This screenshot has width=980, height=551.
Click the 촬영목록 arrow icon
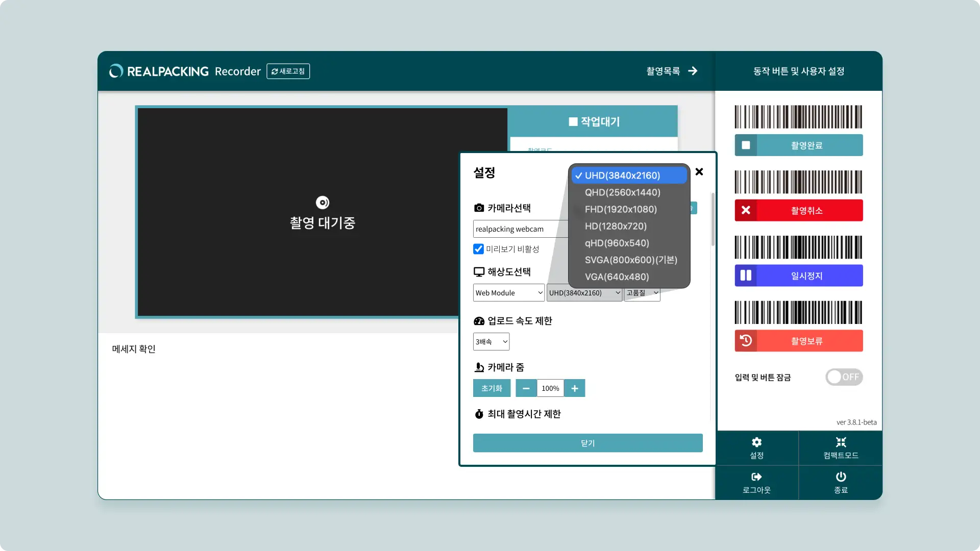coord(693,71)
